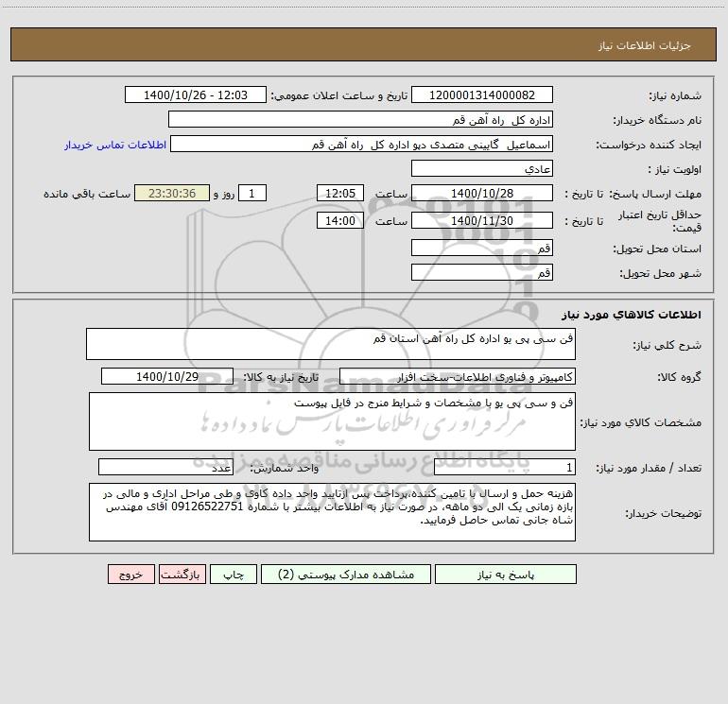Screen dimensions: 728x704
Task: Click the خروج exit button
Action: point(130,574)
